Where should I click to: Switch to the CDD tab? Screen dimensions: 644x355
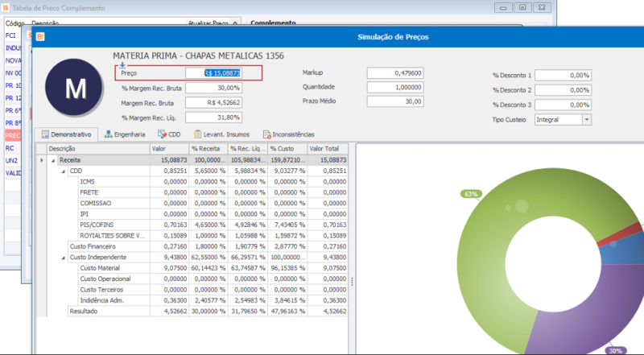pyautogui.click(x=169, y=134)
